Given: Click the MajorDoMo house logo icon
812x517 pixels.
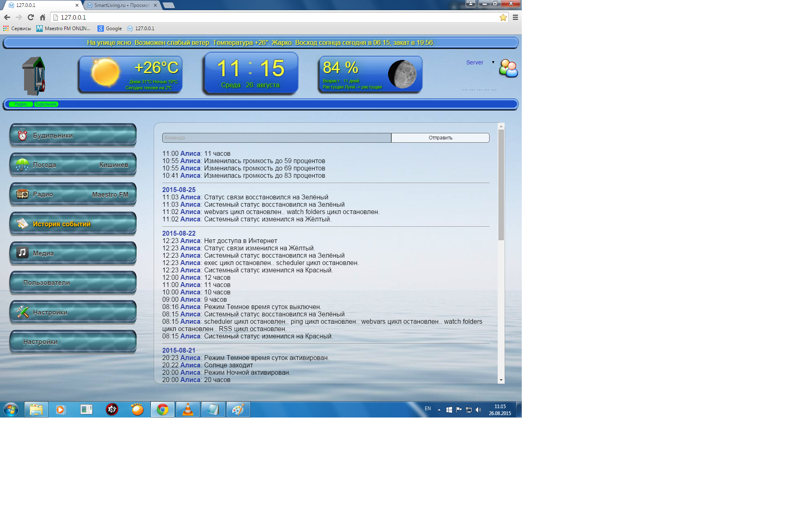Looking at the screenshot, I should point(34,76).
